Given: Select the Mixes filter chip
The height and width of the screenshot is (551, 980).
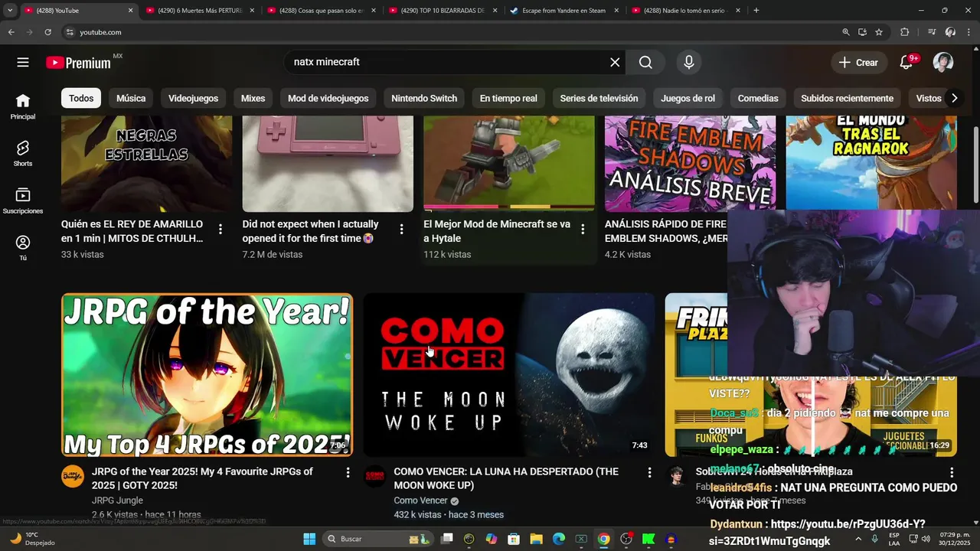Looking at the screenshot, I should pos(253,98).
